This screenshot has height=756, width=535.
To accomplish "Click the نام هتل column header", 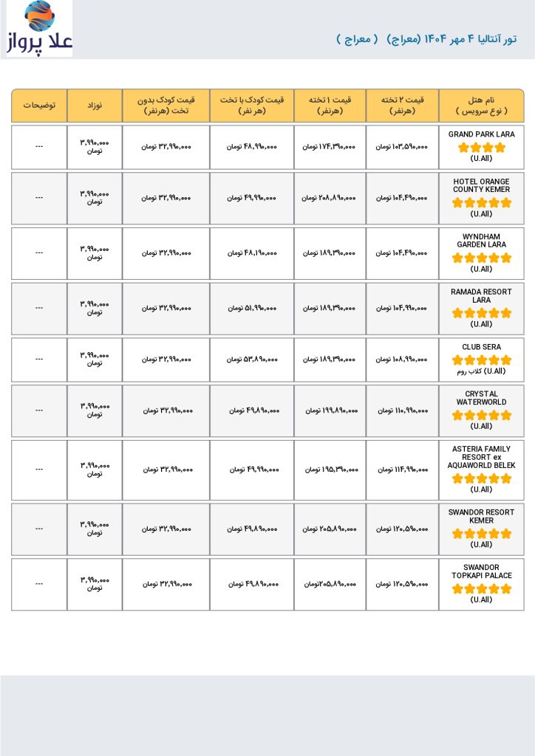I will (x=481, y=105).
